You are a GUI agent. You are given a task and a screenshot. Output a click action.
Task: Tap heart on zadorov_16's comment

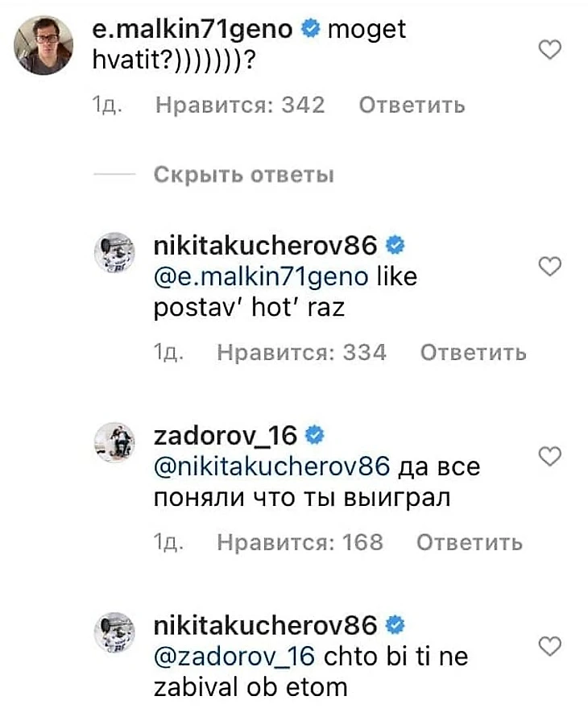coord(549,456)
